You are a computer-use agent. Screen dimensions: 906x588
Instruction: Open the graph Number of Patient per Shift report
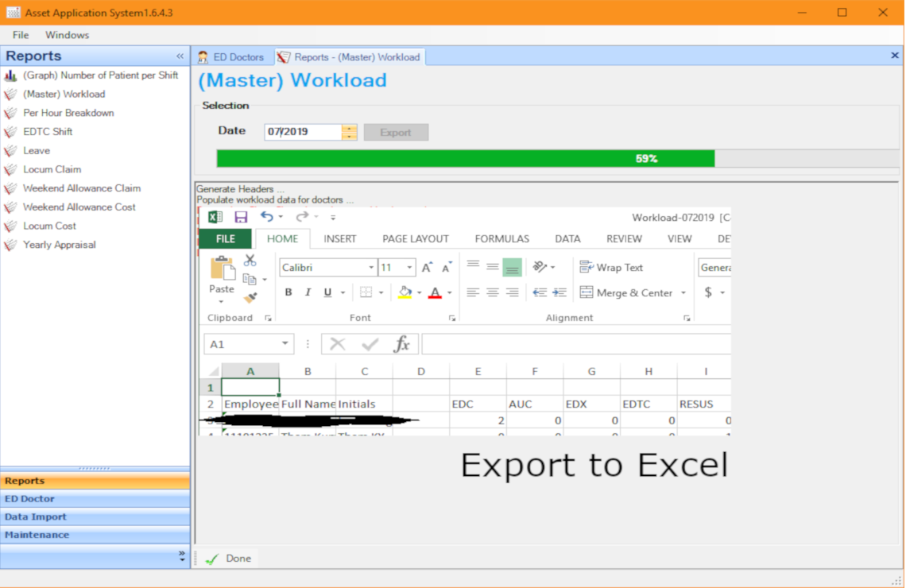click(100, 75)
